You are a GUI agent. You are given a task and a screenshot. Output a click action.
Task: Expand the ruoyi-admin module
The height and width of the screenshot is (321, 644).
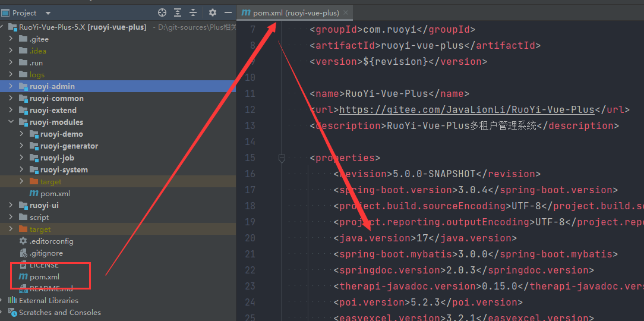11,87
